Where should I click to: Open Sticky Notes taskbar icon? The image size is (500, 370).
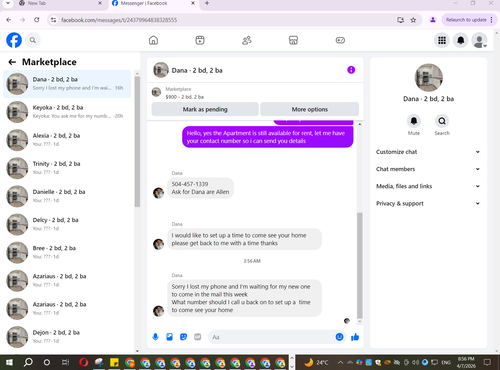click(x=114, y=362)
